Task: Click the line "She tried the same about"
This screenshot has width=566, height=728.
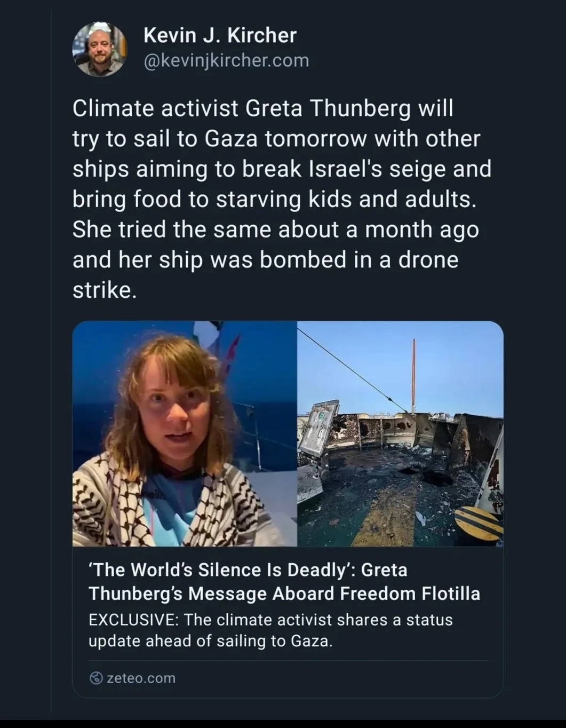Action: (x=275, y=230)
